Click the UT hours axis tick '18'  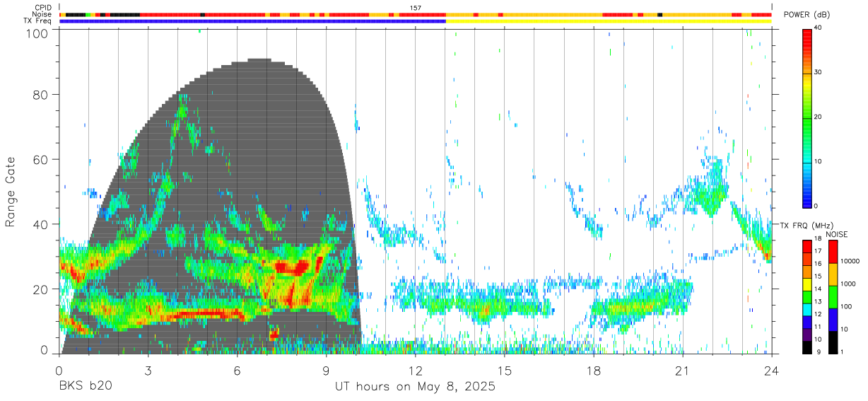(594, 370)
